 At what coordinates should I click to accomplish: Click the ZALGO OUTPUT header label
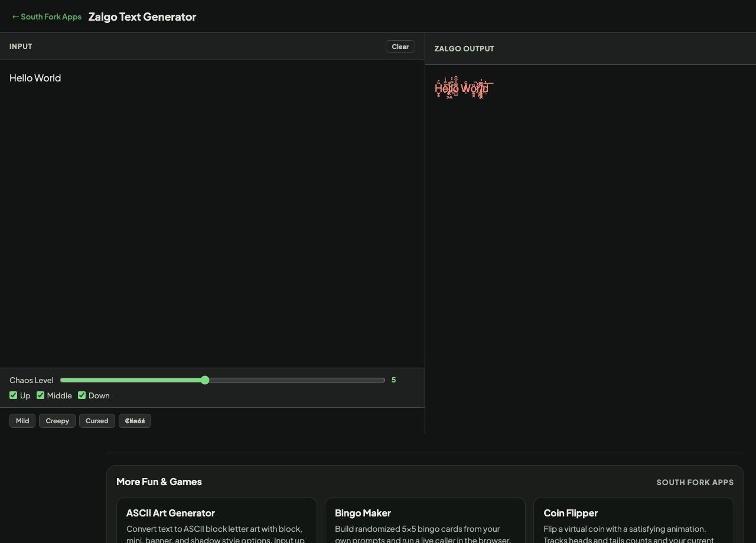click(464, 49)
